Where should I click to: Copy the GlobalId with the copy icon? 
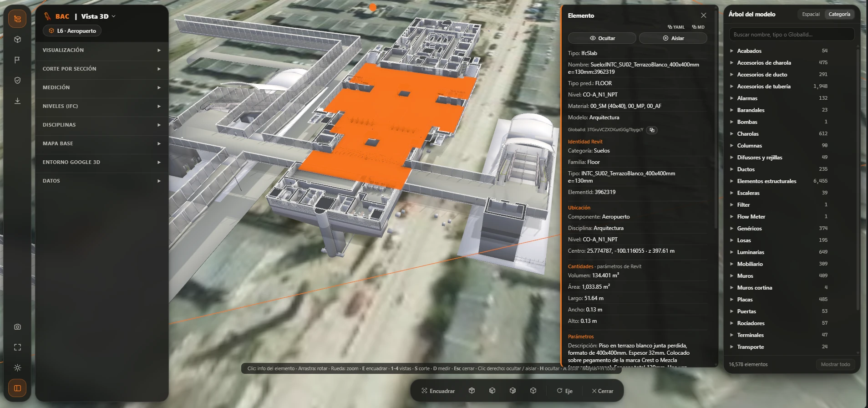[x=652, y=130]
